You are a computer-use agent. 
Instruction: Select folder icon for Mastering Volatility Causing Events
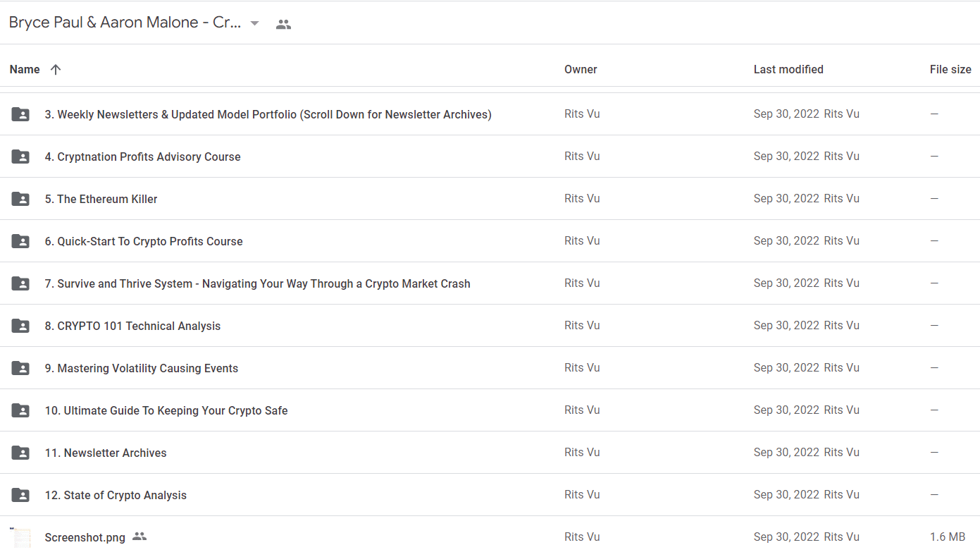(x=20, y=368)
